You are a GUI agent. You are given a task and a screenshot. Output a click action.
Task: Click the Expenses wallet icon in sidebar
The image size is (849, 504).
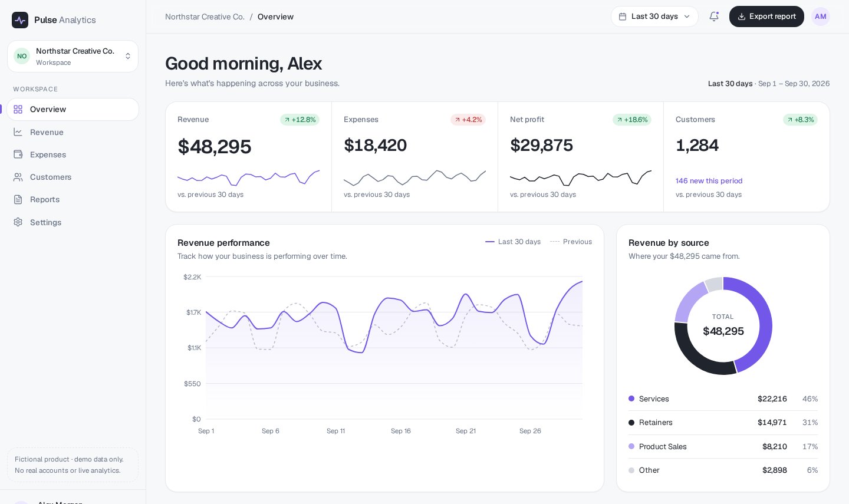coord(18,154)
